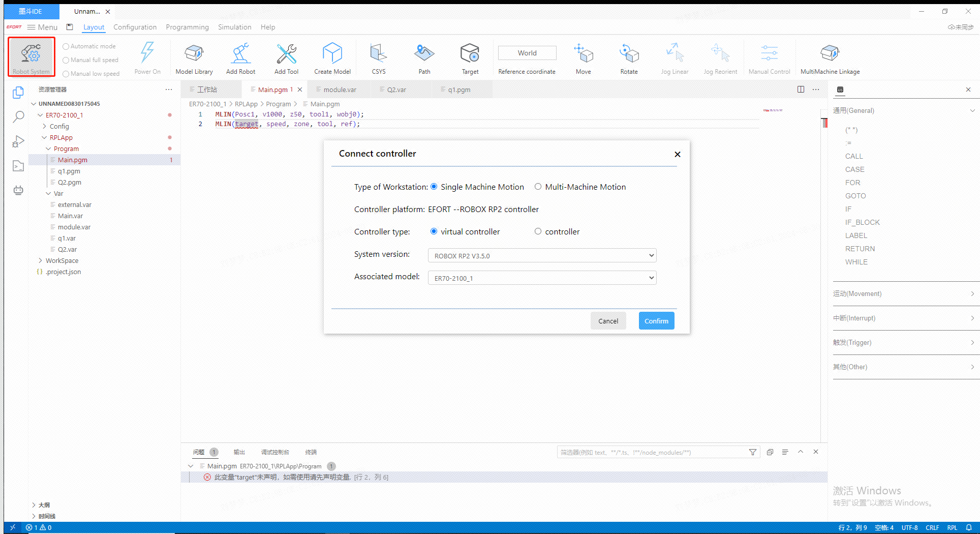Click Cancel in Connect controller dialog
The height and width of the screenshot is (534, 980).
click(x=608, y=321)
